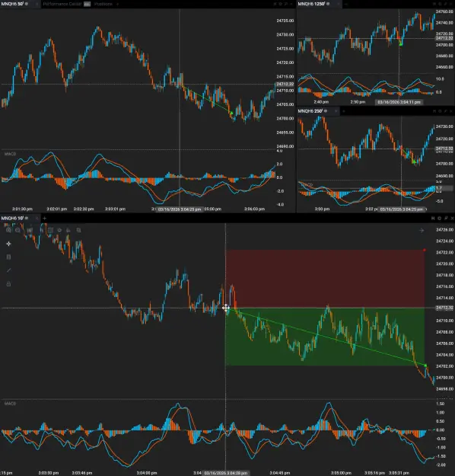Image resolution: width=455 pixels, height=476 pixels.
Task: Click the 3:04:00 pm label on bottom time axis
Action: 147,473
